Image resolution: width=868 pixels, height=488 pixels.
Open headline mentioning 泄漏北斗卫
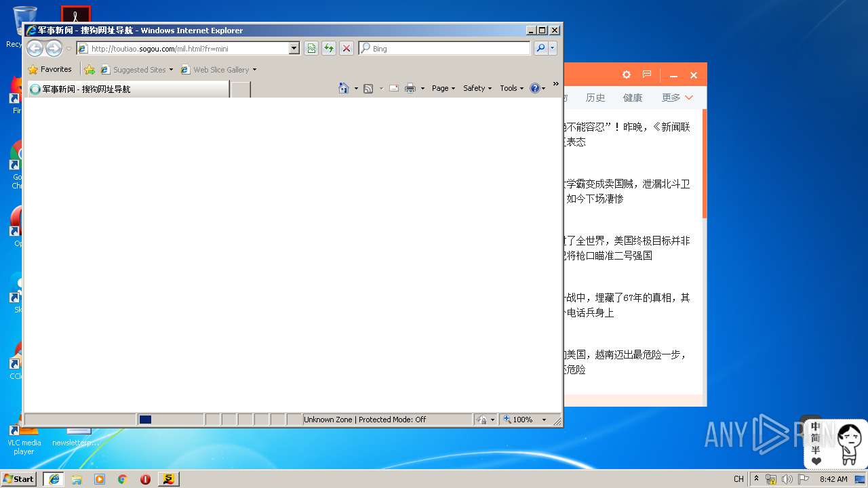click(x=627, y=191)
